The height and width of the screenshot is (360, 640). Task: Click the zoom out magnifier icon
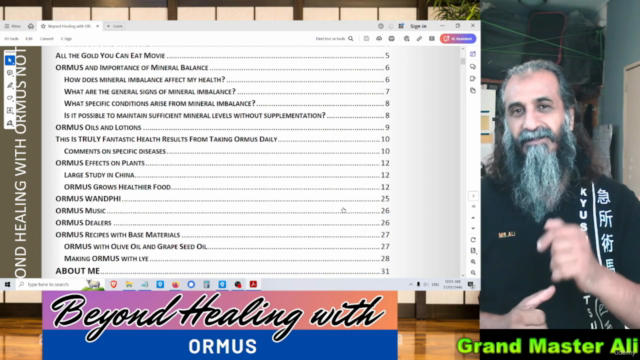[473, 272]
